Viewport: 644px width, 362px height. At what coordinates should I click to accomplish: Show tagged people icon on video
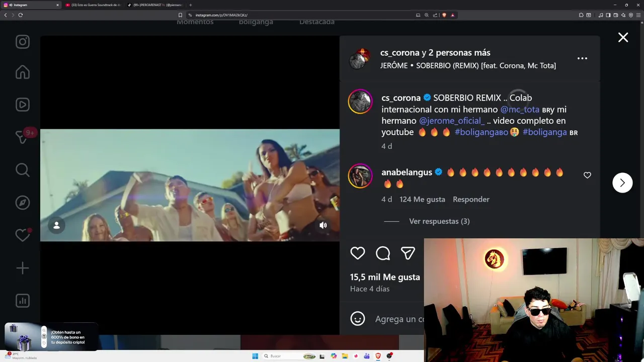56,225
